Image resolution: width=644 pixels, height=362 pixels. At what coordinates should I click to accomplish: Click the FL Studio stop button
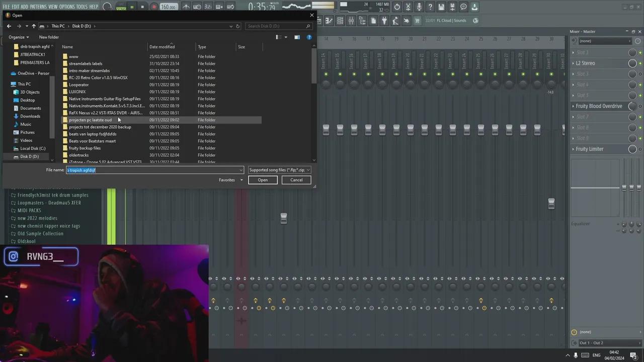coord(142,7)
